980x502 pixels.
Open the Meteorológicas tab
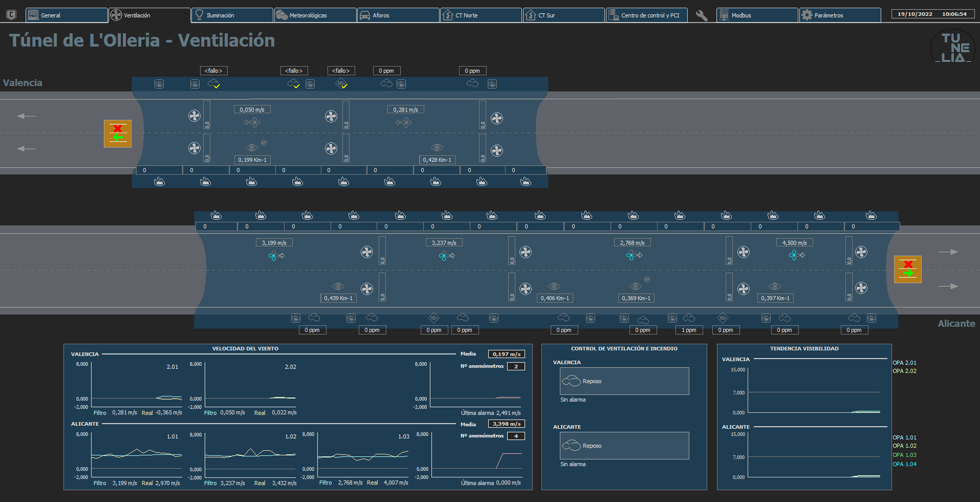[315, 15]
